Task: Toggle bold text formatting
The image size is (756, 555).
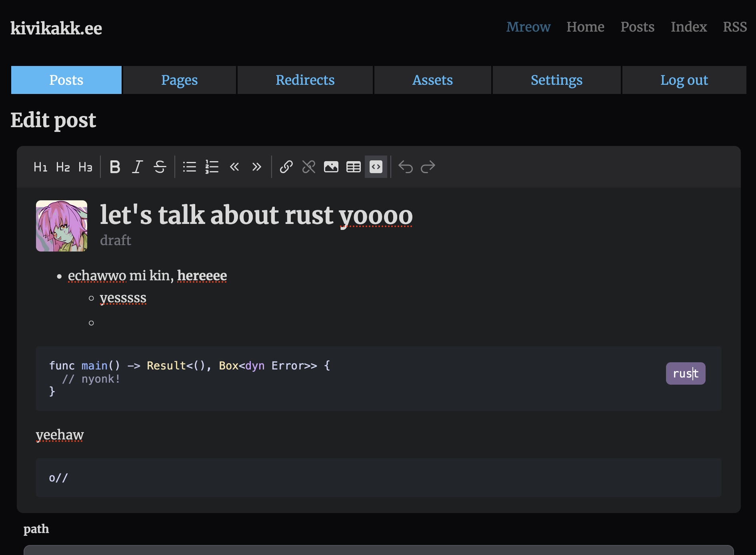Action: 115,167
